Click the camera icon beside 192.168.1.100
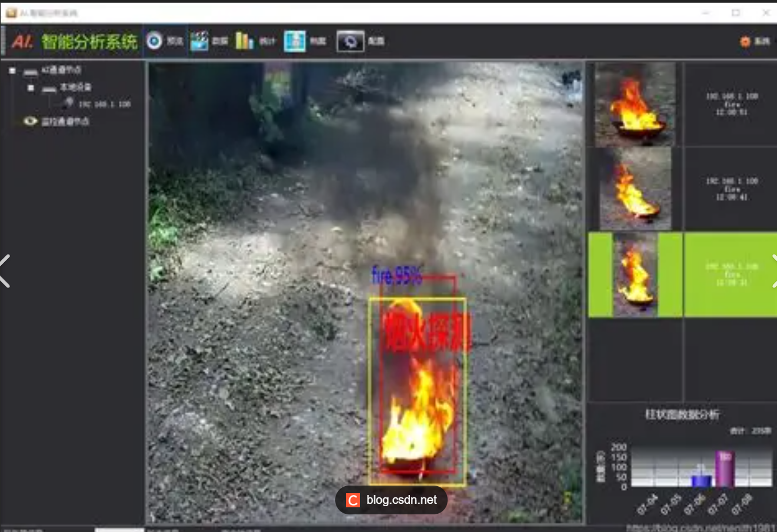 (68, 103)
